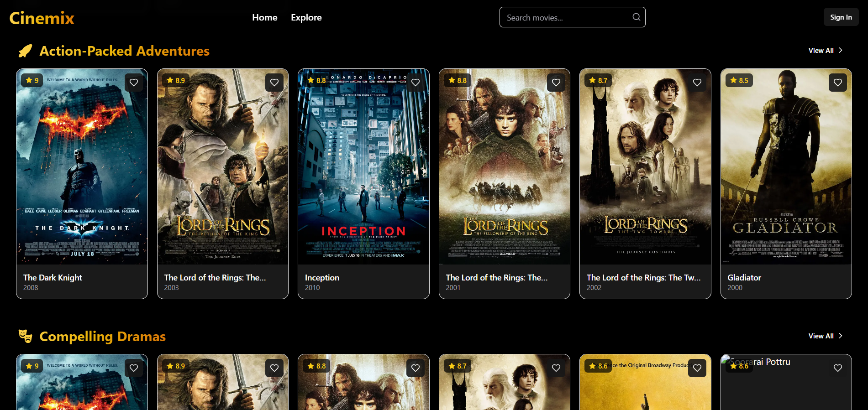868x410 pixels.
Task: Favorite the Soorarai Pottru card
Action: pyautogui.click(x=838, y=368)
